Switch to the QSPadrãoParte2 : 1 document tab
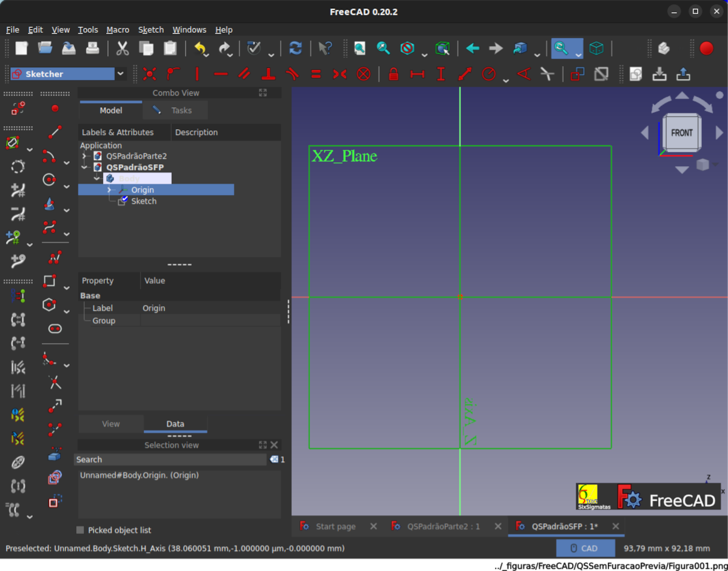Viewport: 728px width, 571px height. pyautogui.click(x=443, y=526)
